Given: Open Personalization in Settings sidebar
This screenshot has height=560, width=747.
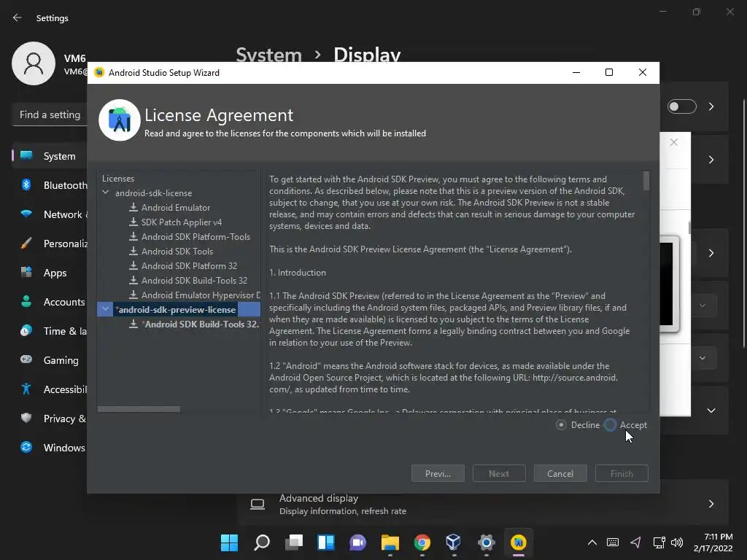Looking at the screenshot, I should 50,244.
